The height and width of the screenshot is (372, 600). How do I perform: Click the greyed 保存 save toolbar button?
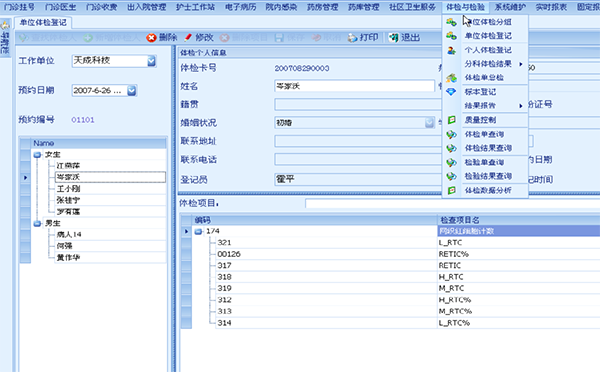(x=290, y=38)
